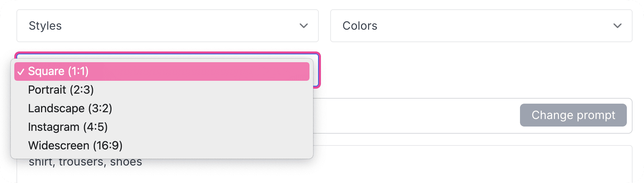The image size is (644, 183).
Task: Choose Portrait (2:3) aspect ratio
Action: coord(61,90)
